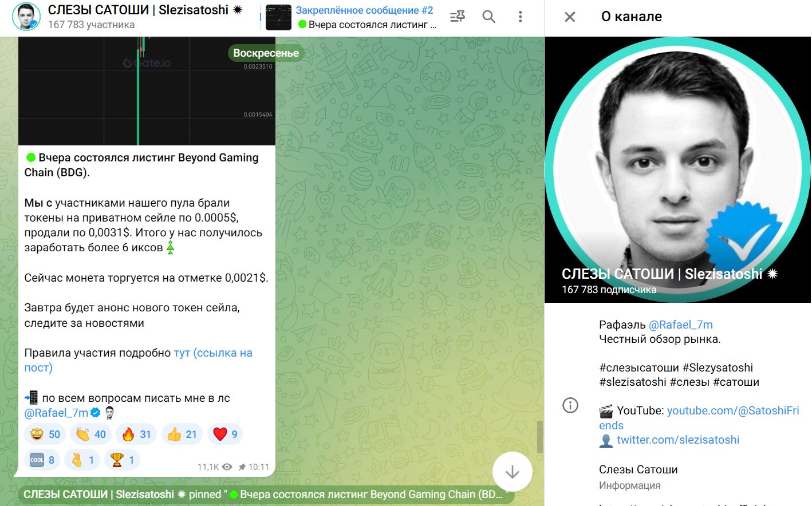Search messages with the magnifier icon
This screenshot has height=506, width=812.
coord(488,17)
